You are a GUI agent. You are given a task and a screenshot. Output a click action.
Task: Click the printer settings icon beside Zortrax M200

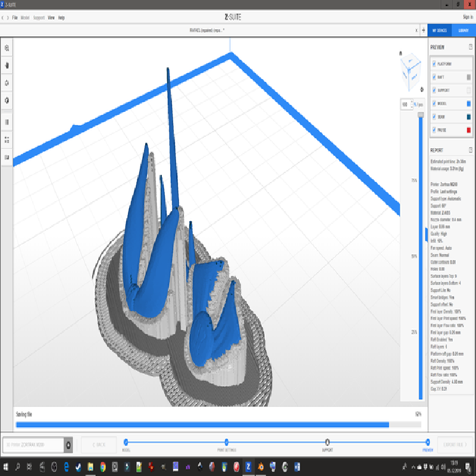tap(68, 444)
